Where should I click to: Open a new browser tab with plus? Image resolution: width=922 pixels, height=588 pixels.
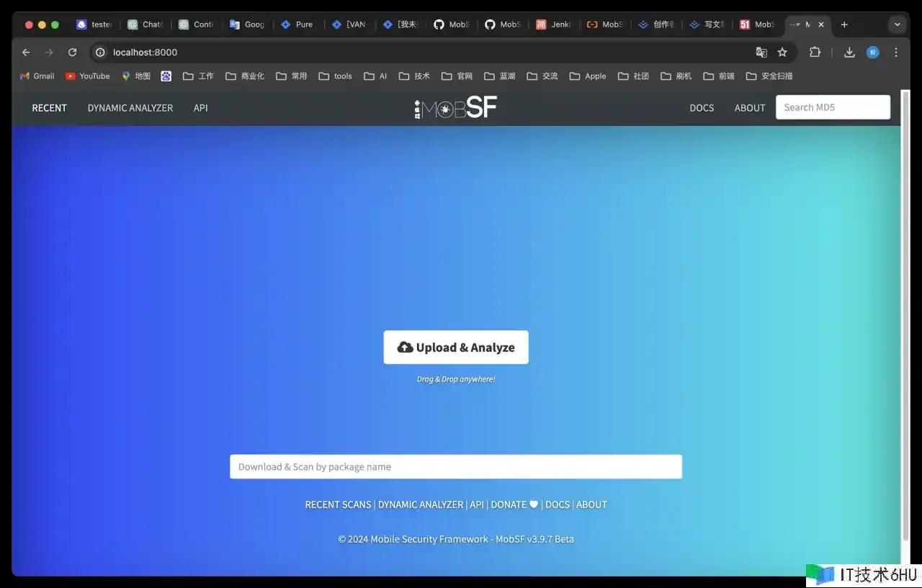click(844, 24)
